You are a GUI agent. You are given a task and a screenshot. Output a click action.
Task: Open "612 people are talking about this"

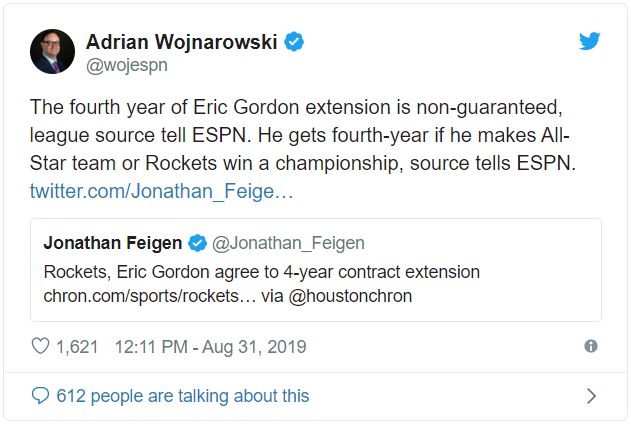[x=183, y=396]
